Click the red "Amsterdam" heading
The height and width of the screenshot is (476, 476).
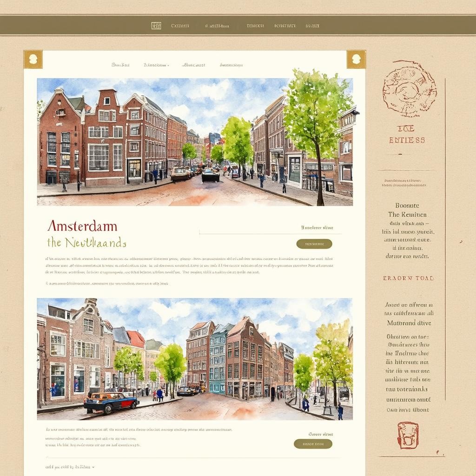coord(82,226)
